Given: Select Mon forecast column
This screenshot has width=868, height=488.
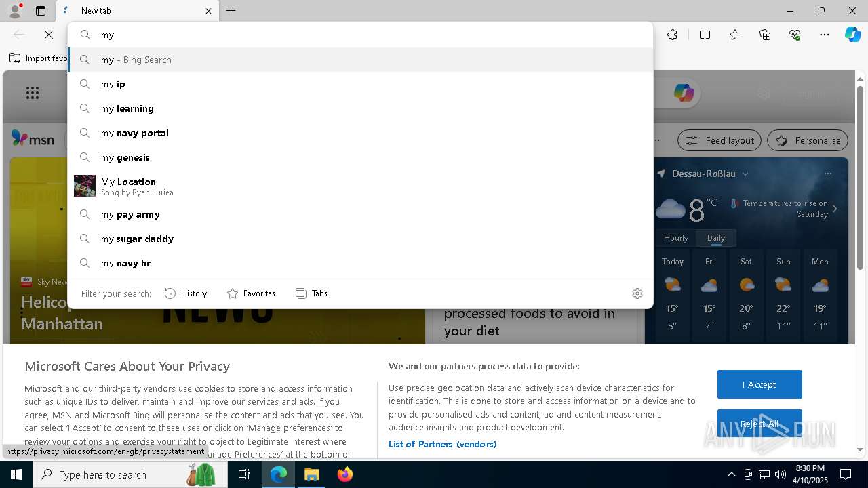Looking at the screenshot, I should [x=820, y=296].
